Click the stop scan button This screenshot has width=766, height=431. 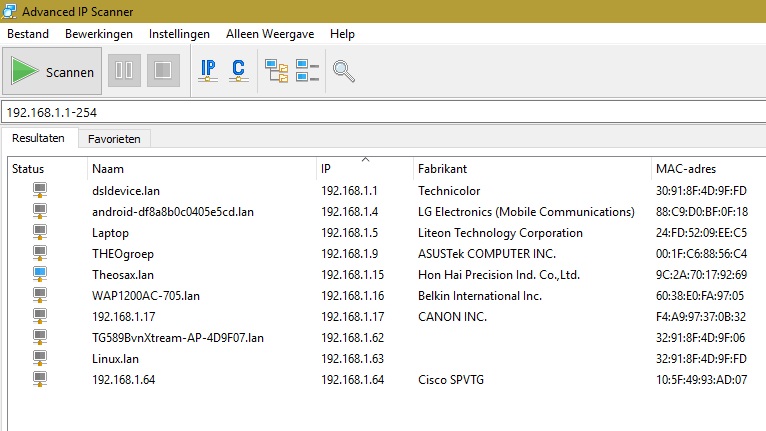click(x=163, y=70)
